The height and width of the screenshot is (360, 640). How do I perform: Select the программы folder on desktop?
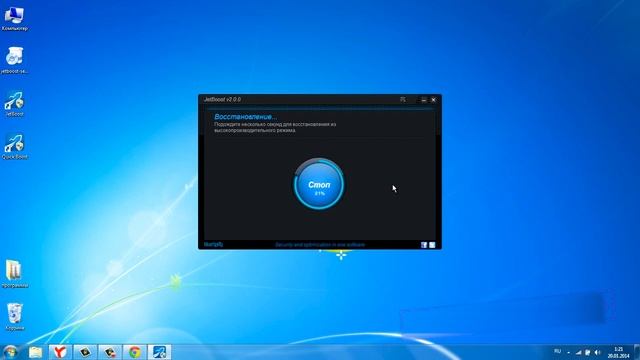[x=14, y=274]
